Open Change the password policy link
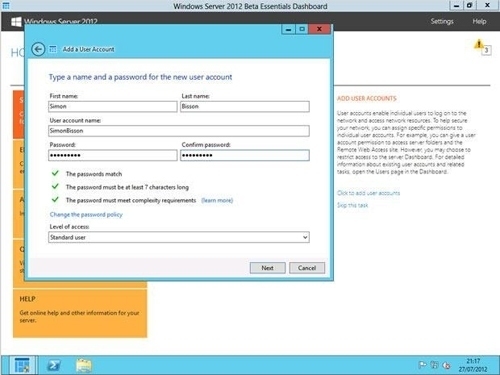 (86, 214)
